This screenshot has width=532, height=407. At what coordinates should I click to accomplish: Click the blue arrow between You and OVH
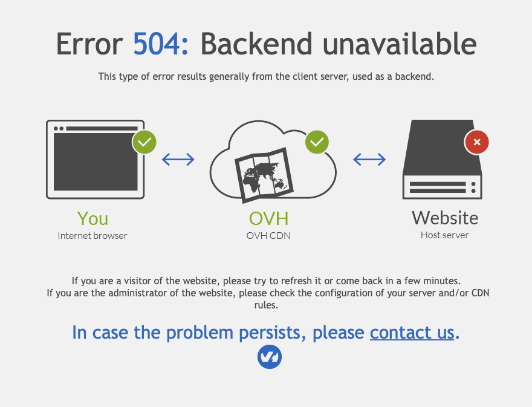[x=178, y=159]
